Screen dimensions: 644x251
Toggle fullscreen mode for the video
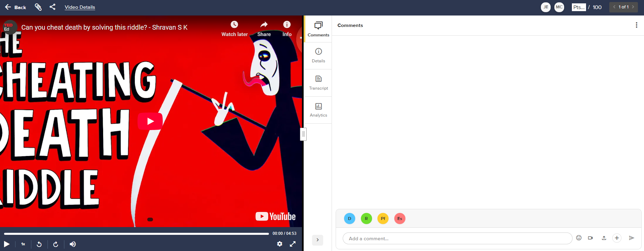(293, 244)
